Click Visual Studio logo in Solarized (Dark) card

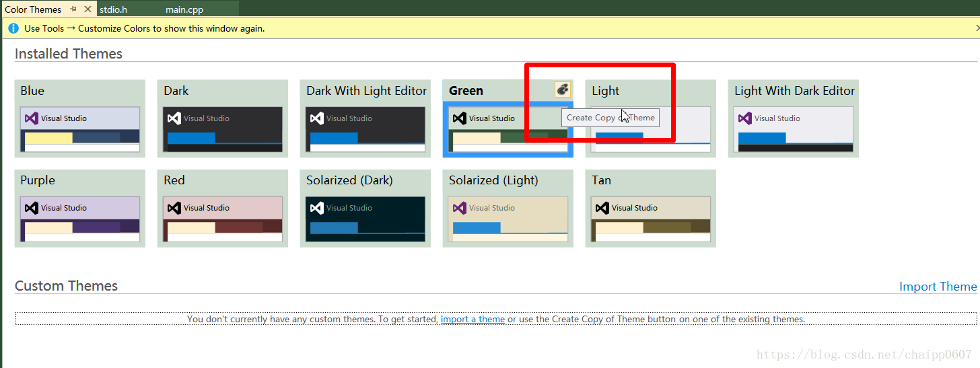click(316, 208)
